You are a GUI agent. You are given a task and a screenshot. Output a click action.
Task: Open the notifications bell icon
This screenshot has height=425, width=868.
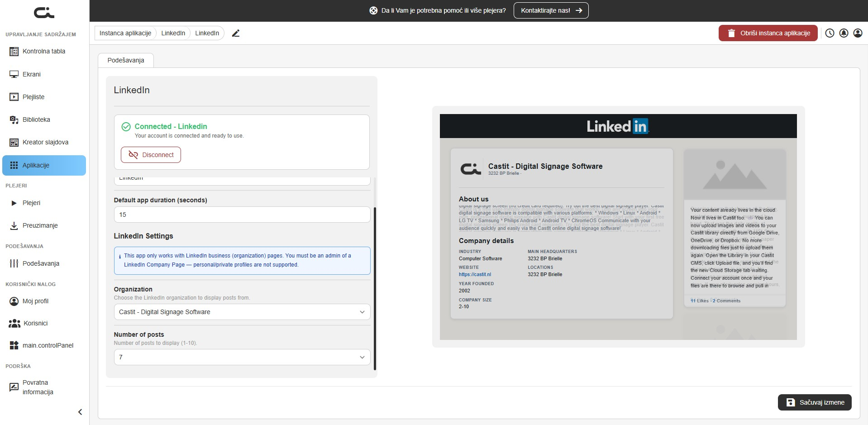(844, 33)
